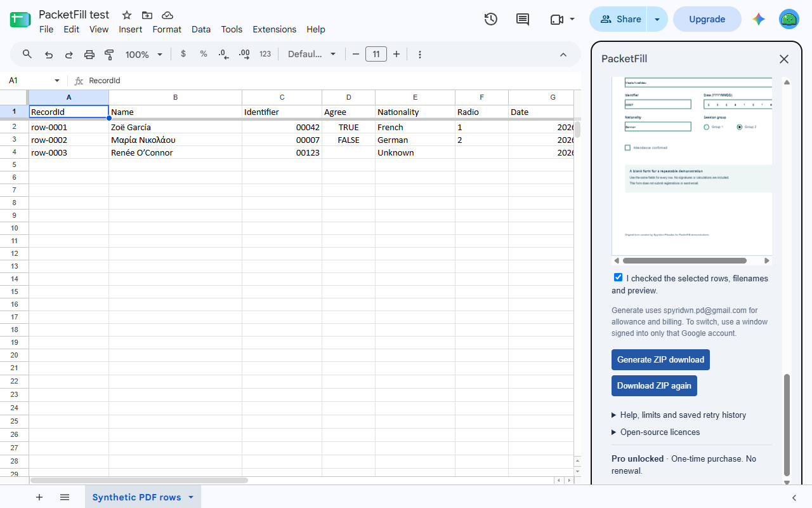Click the Generate ZIP download button
Screen dimensions: 812x508
pos(660,359)
